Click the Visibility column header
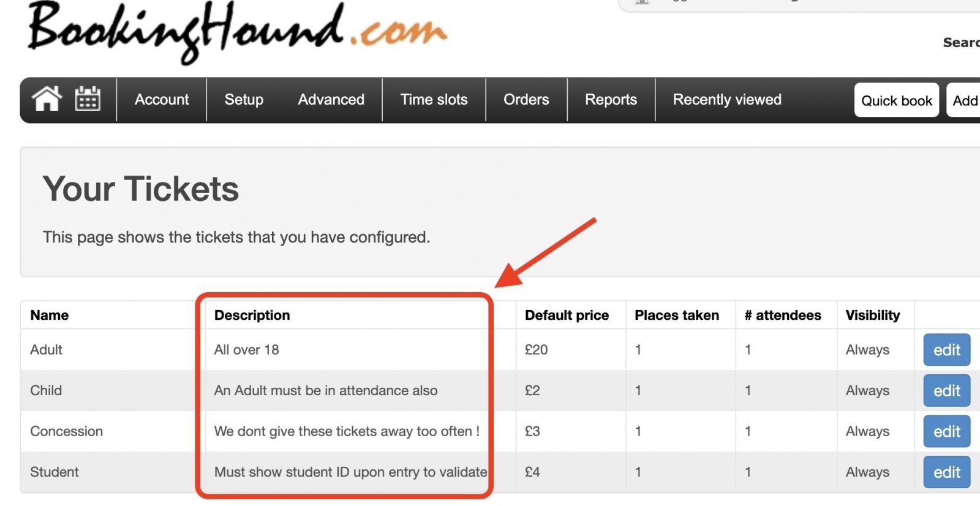Screen dimensions: 980x506 click(x=872, y=315)
